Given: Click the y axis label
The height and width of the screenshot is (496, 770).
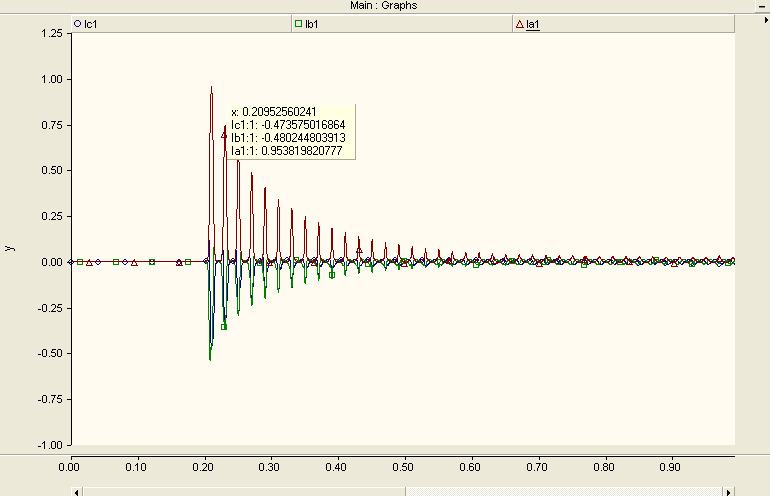Looking at the screenshot, I should [x=9, y=248].
